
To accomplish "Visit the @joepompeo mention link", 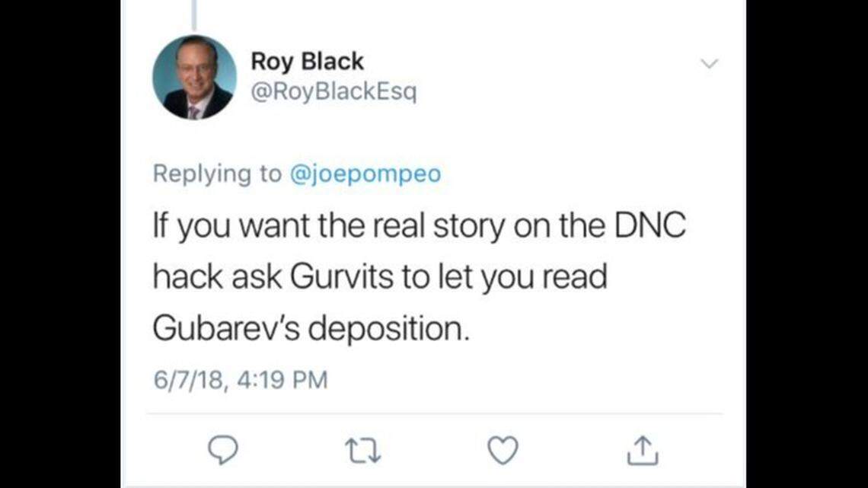I will 365,174.
